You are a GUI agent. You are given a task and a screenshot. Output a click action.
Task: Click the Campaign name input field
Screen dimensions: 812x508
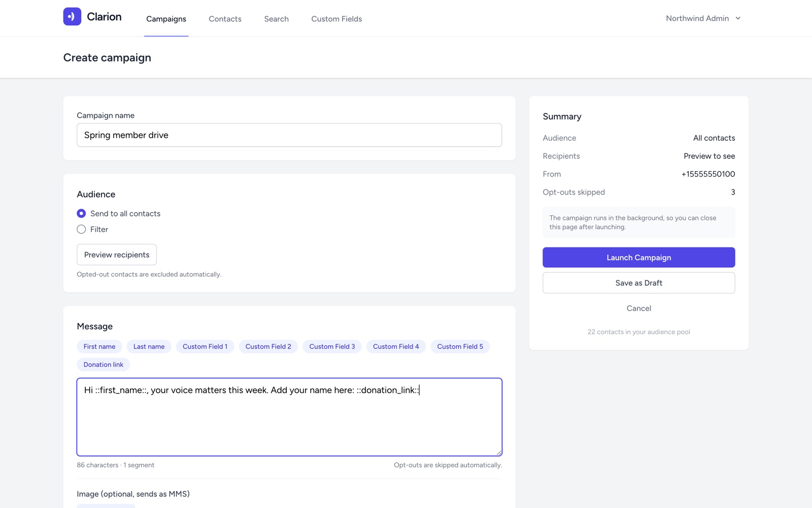289,135
